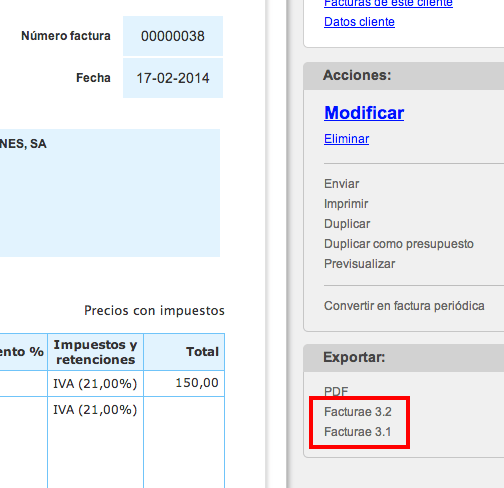This screenshot has height=488, width=504.
Task: Click Impuestos y retenciones column header
Action: tap(95, 352)
